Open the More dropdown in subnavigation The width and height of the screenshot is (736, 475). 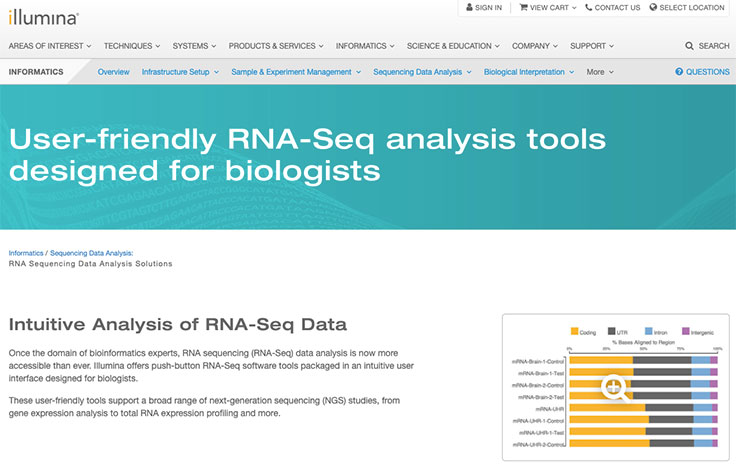coord(600,72)
